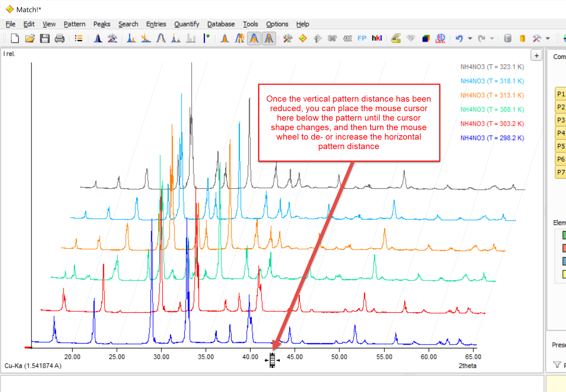Click the plus button above the legend
This screenshot has height=392, width=566.
click(x=537, y=56)
